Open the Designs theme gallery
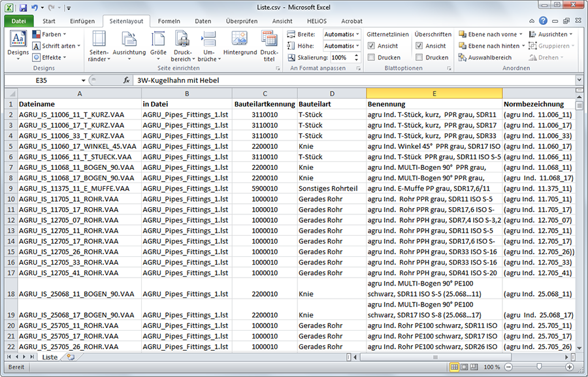The height and width of the screenshot is (377, 588). point(18,44)
